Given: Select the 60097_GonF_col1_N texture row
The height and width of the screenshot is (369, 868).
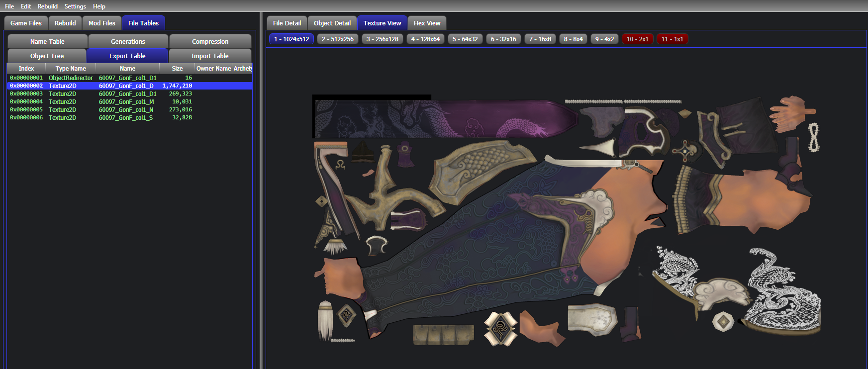Looking at the screenshot, I should (129, 109).
